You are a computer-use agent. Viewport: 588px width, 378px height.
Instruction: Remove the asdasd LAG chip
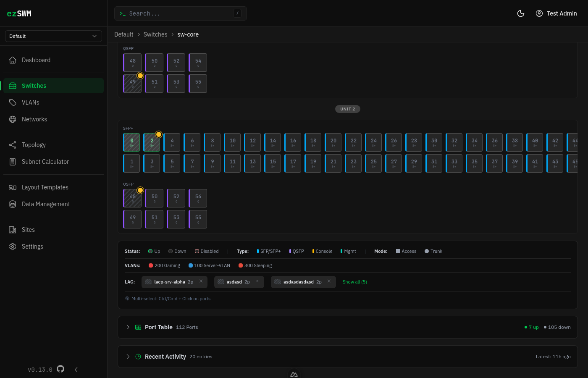pos(257,281)
